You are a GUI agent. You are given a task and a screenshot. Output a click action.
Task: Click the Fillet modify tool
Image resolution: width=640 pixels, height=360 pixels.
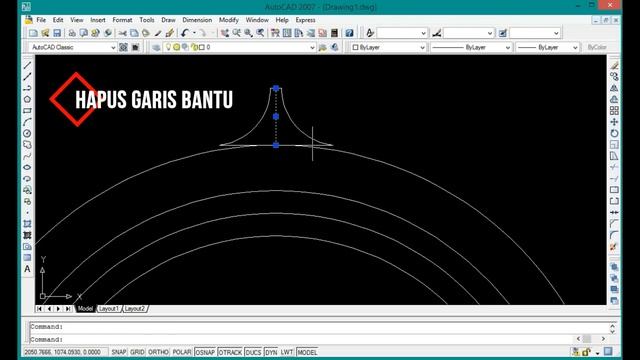pyautogui.click(x=614, y=235)
